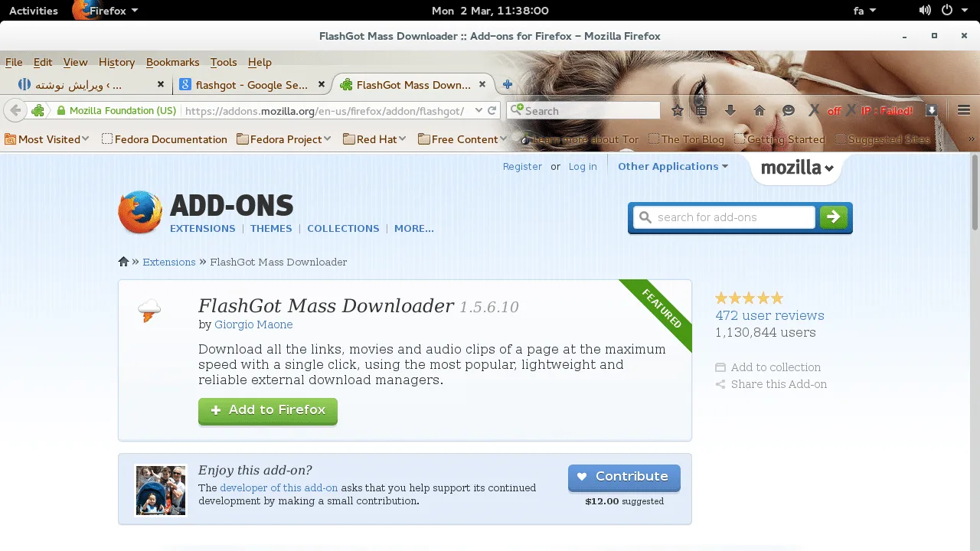
Task: Click the volume speaker icon in top bar
Action: [x=925, y=11]
